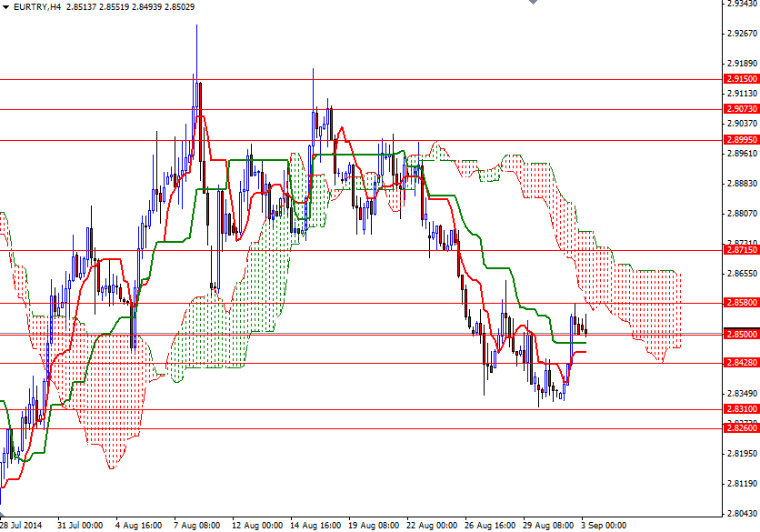
Task: Click the 3 Sep 00:00 time axis label
Action: [x=604, y=523]
